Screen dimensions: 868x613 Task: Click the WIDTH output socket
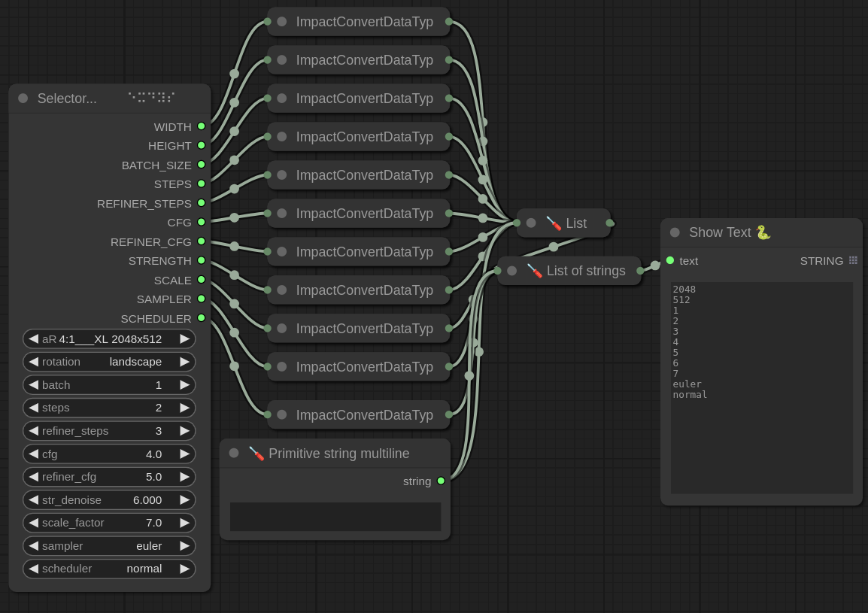201,126
